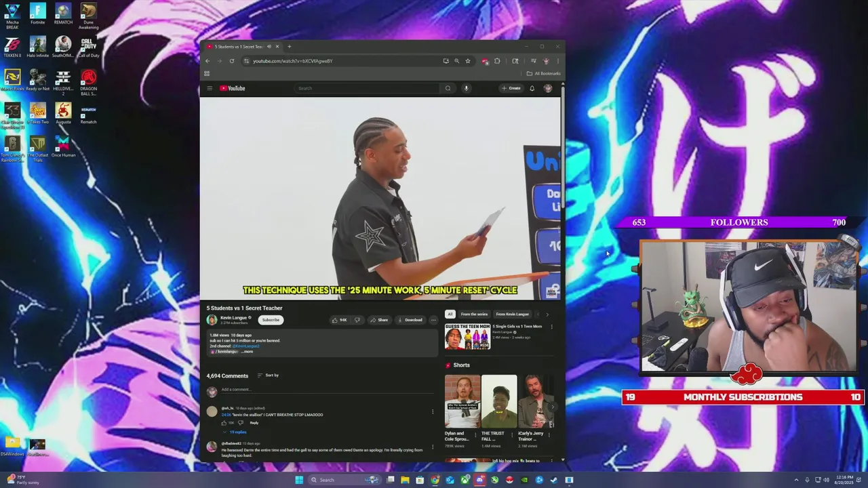
Task: Click the Download button
Action: click(410, 320)
